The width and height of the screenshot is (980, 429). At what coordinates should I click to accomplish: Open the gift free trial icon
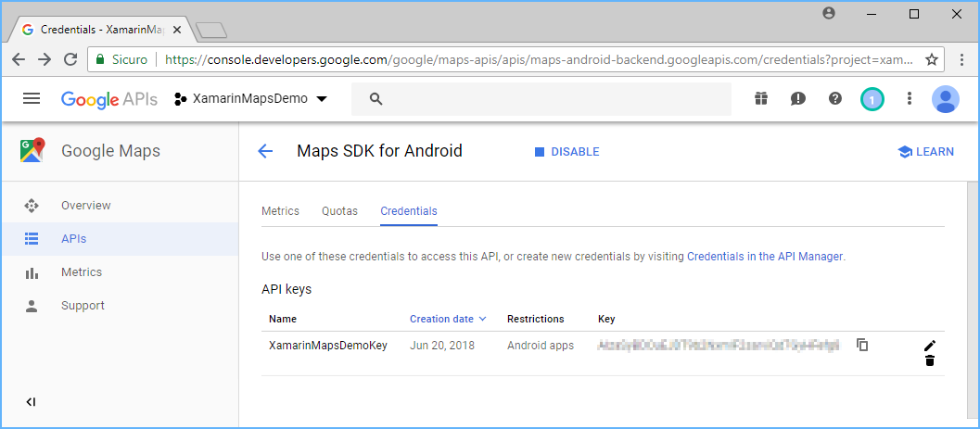(x=760, y=98)
